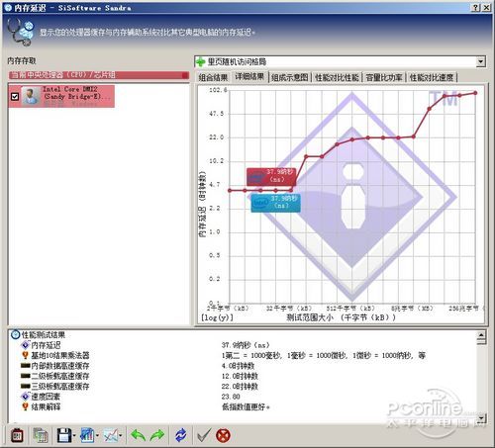This screenshot has height=448, width=495.
Task: Toggle the Intel Core Sandy Bridge-E checkbox
Action: point(15,96)
